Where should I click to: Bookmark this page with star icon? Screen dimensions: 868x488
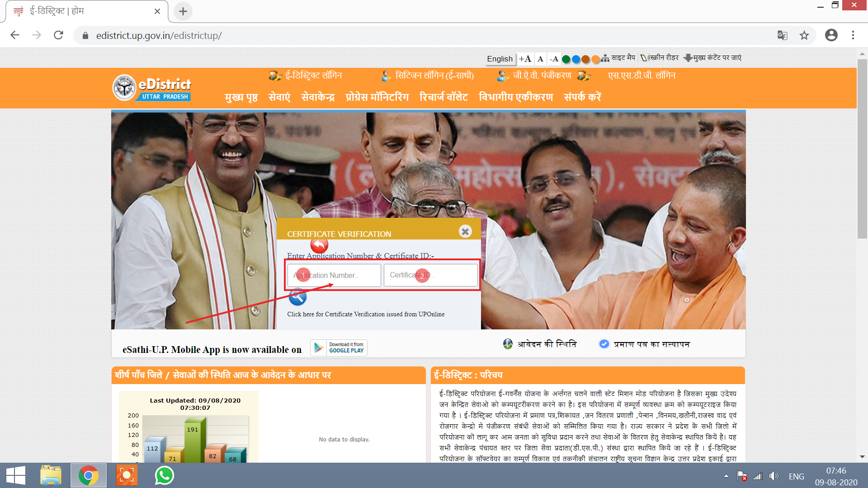click(x=804, y=35)
